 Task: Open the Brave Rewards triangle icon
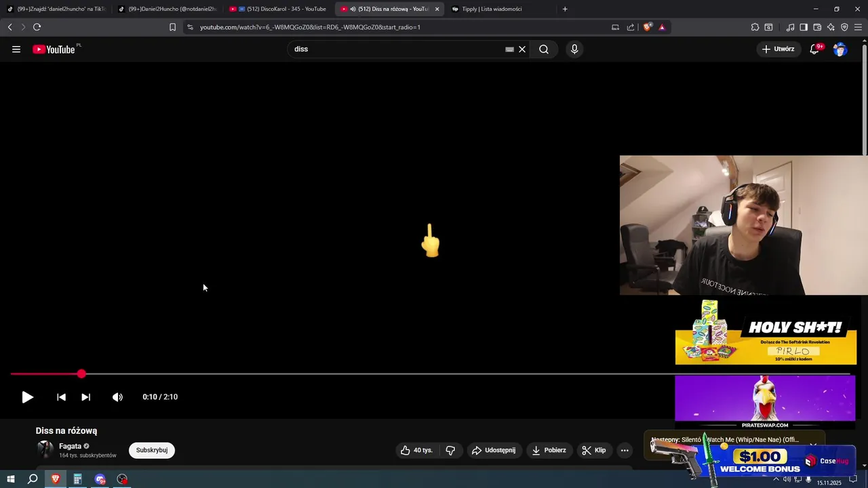tap(662, 27)
